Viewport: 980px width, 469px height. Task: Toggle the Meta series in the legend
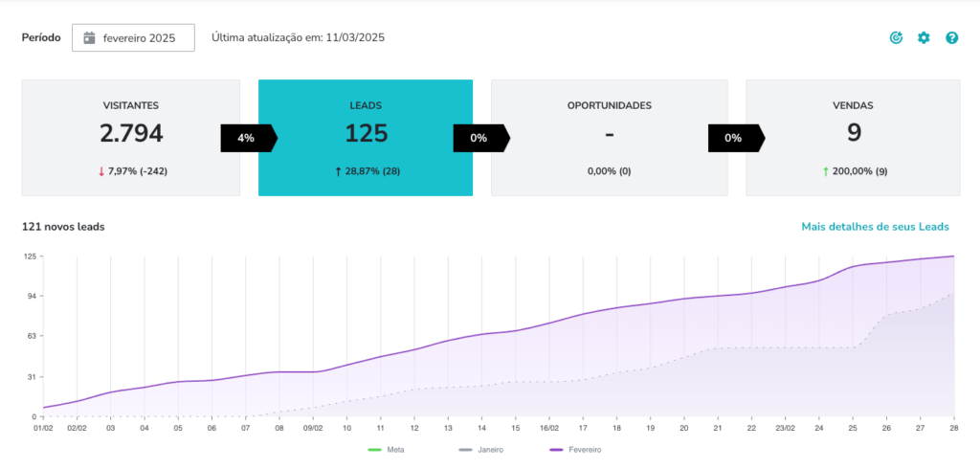pos(390,449)
